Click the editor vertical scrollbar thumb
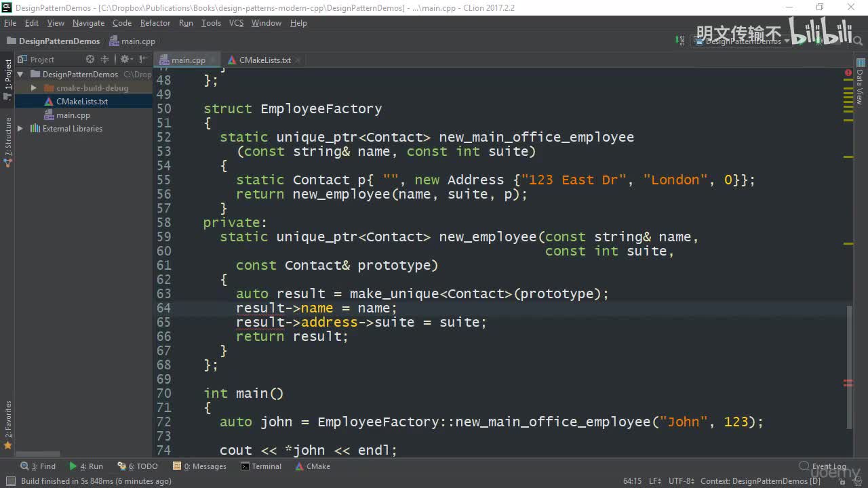The image size is (868, 488). [x=849, y=367]
